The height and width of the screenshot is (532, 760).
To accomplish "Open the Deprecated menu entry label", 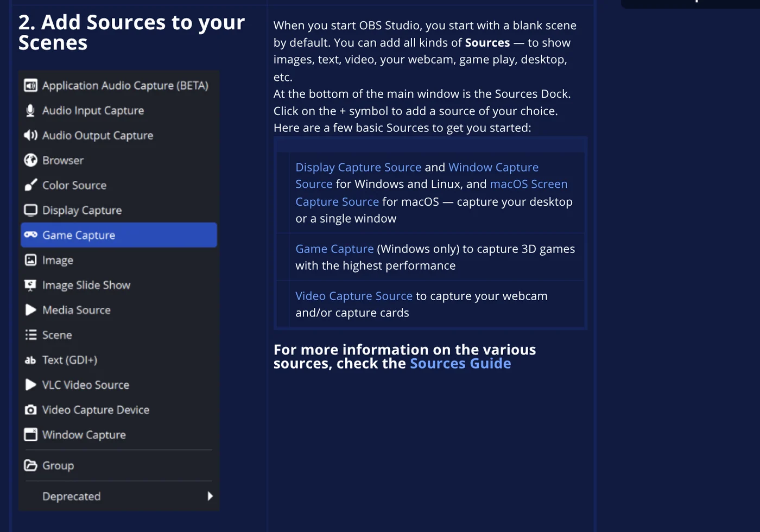I will click(x=72, y=496).
